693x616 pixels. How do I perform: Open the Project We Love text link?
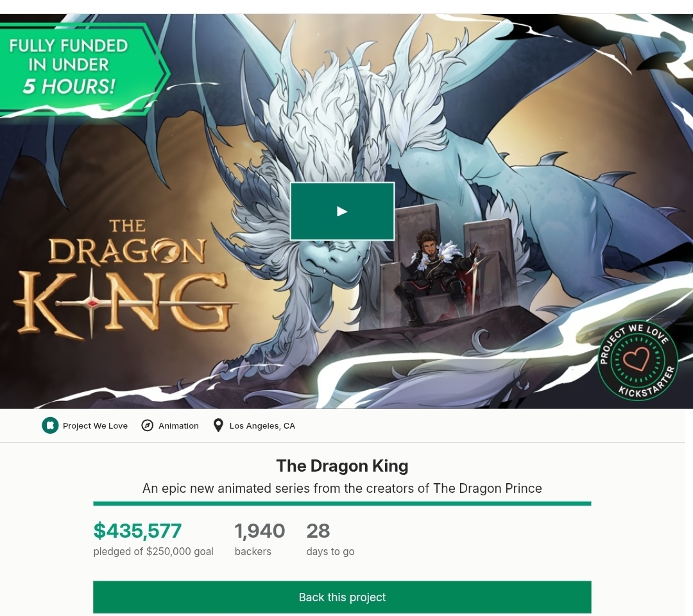(x=95, y=425)
